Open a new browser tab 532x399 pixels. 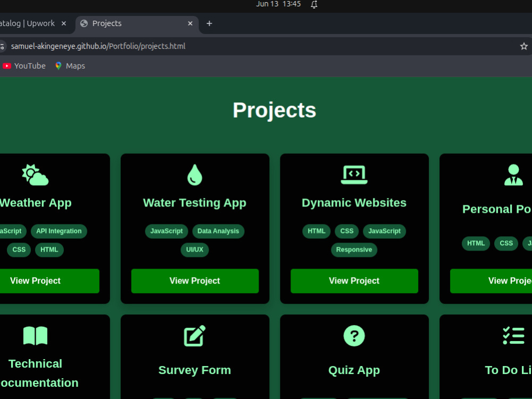209,23
